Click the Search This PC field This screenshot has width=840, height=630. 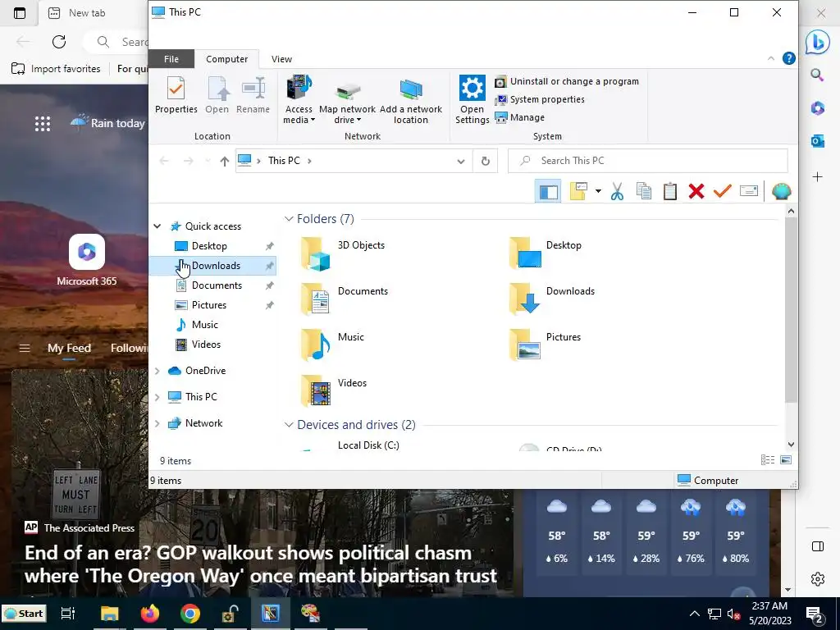coord(648,161)
